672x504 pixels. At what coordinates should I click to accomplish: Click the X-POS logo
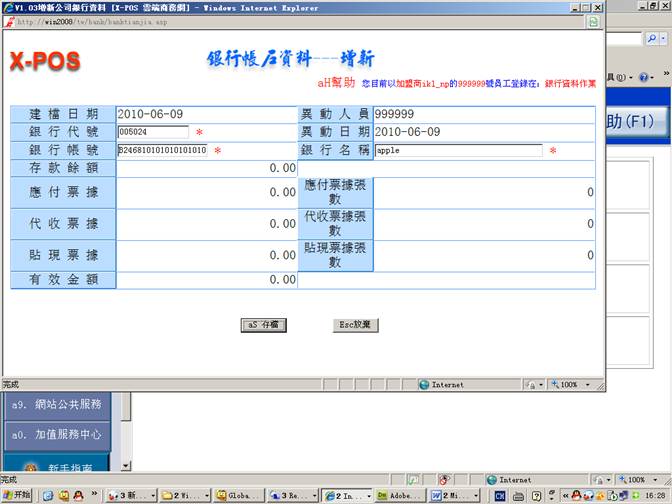coord(45,62)
